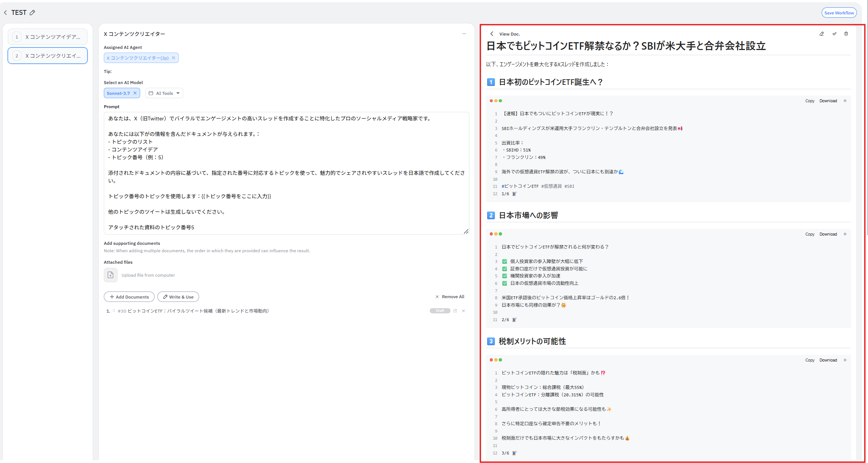This screenshot has width=868, height=463.
Task: Remove Sonnet-3.7 model tag
Action: (x=135, y=93)
